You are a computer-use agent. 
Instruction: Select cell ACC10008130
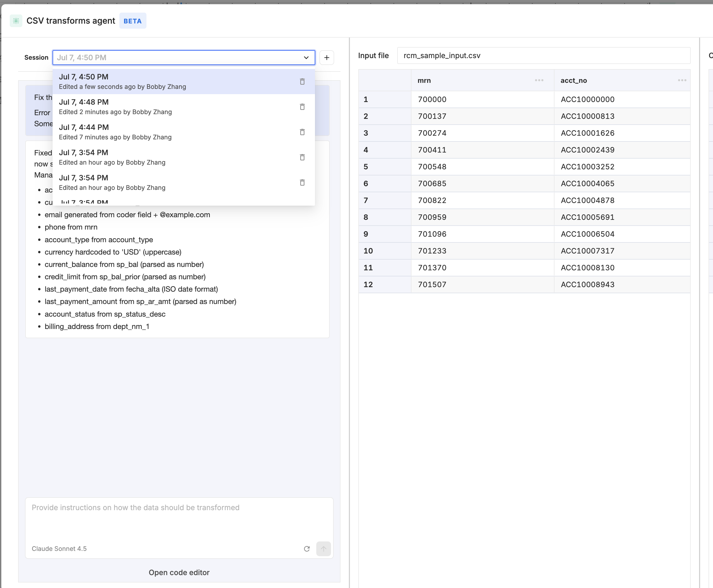click(x=622, y=268)
